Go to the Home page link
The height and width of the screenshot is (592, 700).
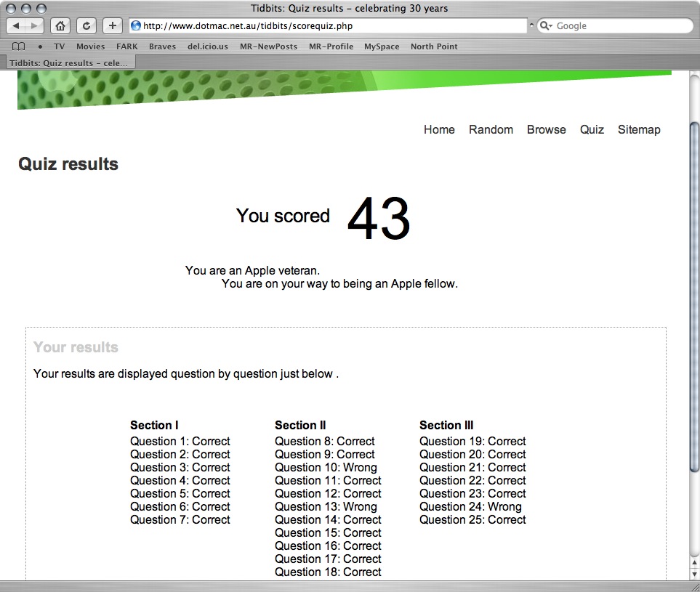point(439,130)
